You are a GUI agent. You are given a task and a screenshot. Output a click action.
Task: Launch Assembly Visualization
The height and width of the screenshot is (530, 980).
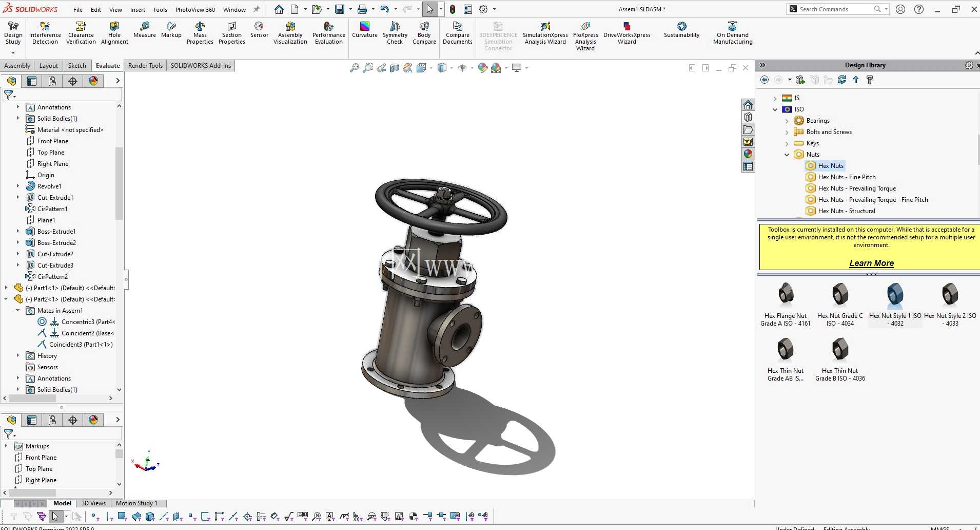tap(290, 33)
